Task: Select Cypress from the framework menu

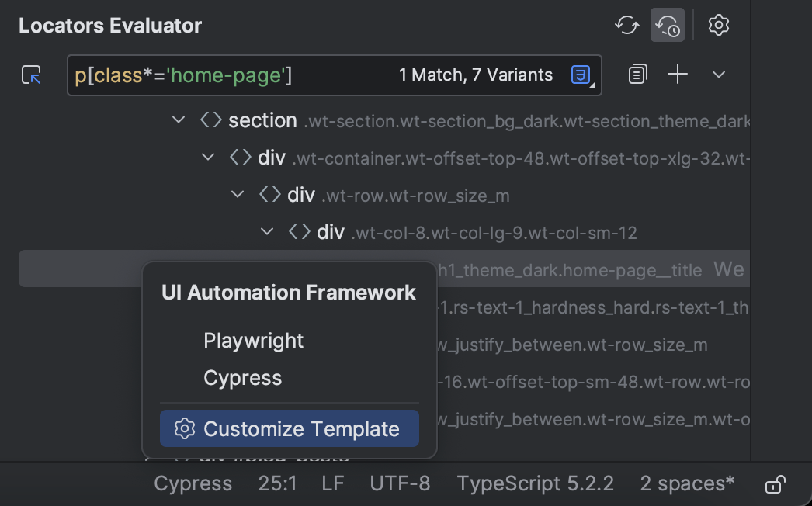Action: click(x=243, y=378)
